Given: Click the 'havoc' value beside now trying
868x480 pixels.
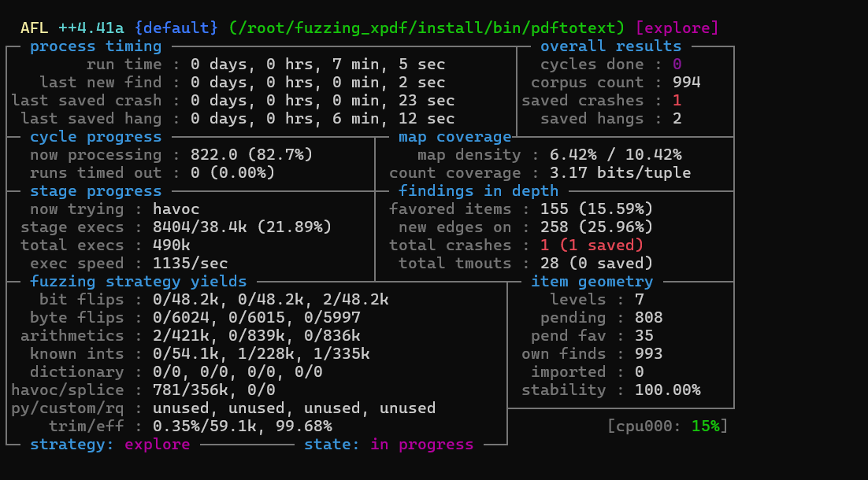Looking at the screenshot, I should pyautogui.click(x=176, y=209).
